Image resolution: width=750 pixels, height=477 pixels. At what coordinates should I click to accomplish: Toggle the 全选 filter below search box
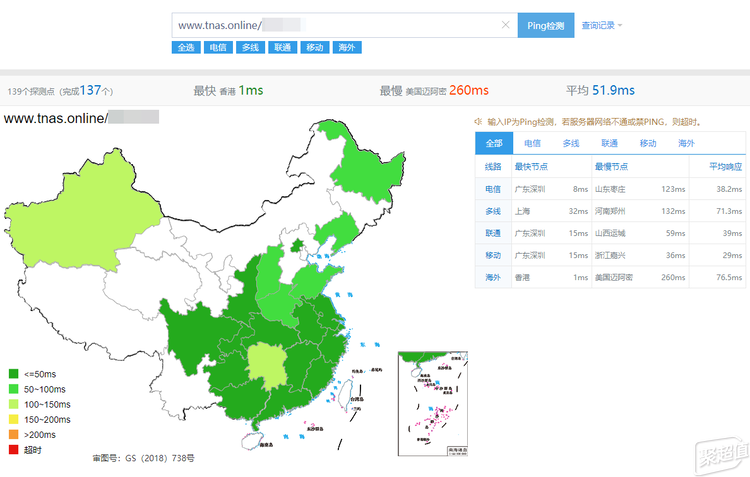coord(186,47)
